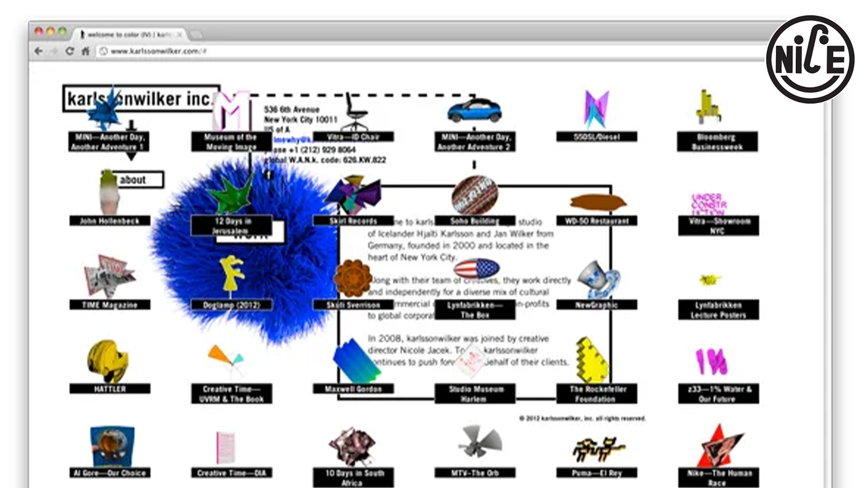
Task: Click the brown WD-50 Restaurant shape
Action: point(597,202)
